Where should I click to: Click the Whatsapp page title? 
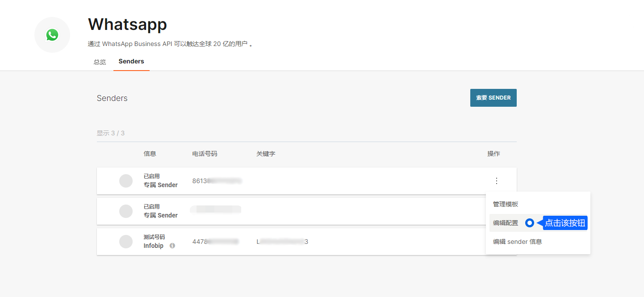[127, 24]
